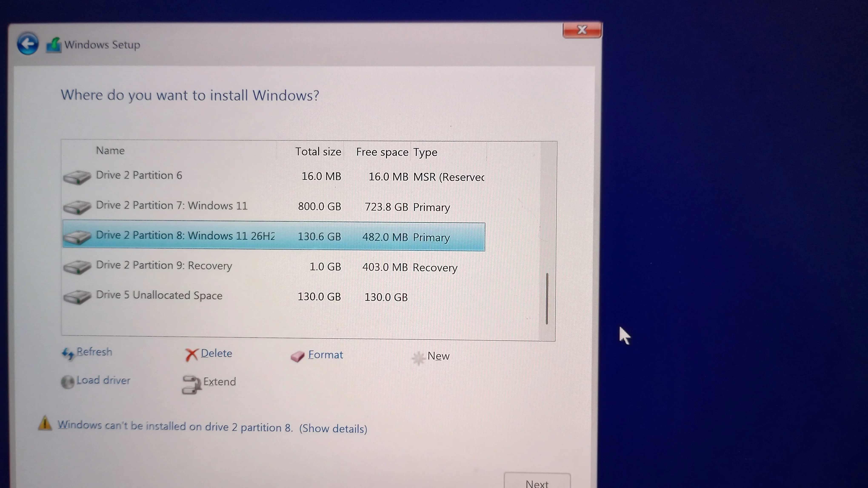Viewport: 868px width, 488px height.
Task: Click drive icon for Partition 7 Windows 11
Action: tap(77, 207)
